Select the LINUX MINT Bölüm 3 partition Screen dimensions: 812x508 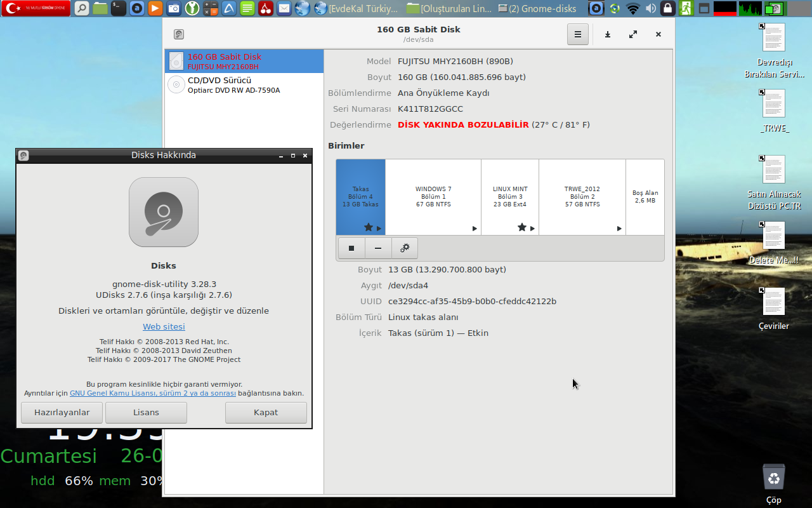510,197
